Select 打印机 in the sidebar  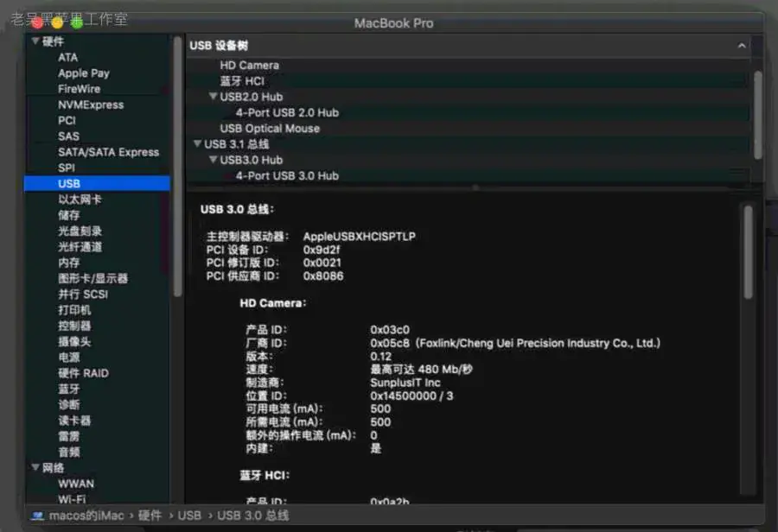74,310
